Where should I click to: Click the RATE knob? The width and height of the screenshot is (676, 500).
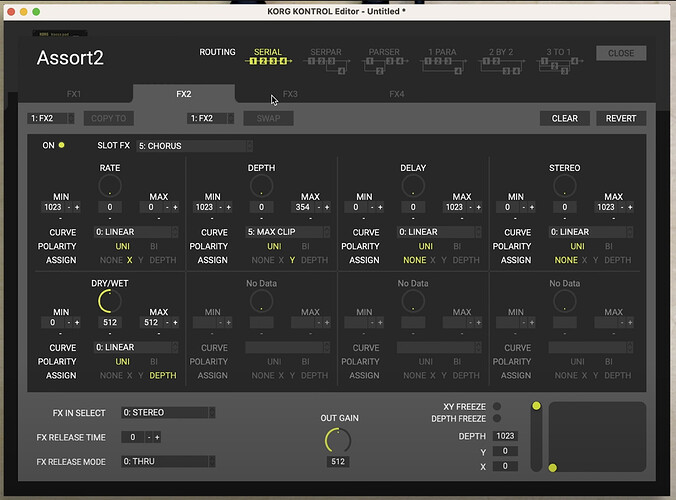point(110,187)
